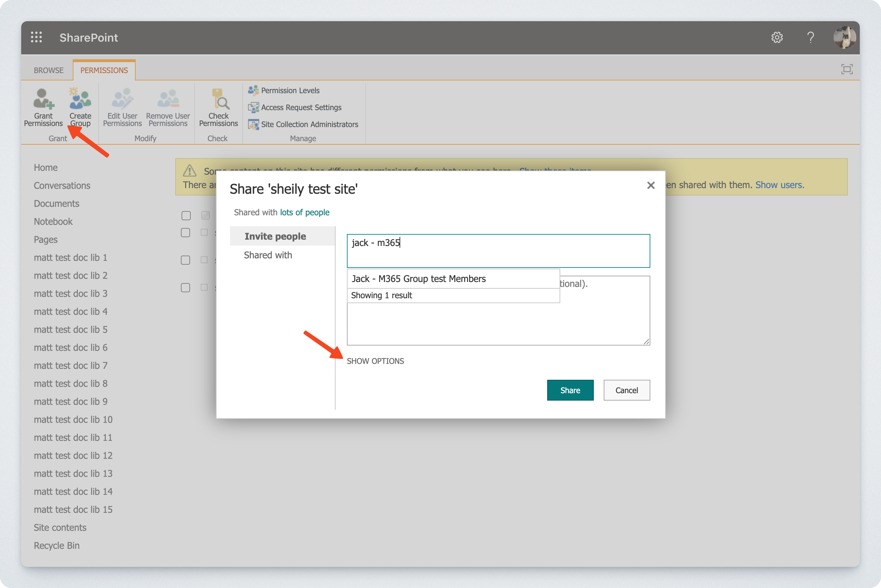Expand SHOW OPTIONS in share dialog

pyautogui.click(x=375, y=361)
